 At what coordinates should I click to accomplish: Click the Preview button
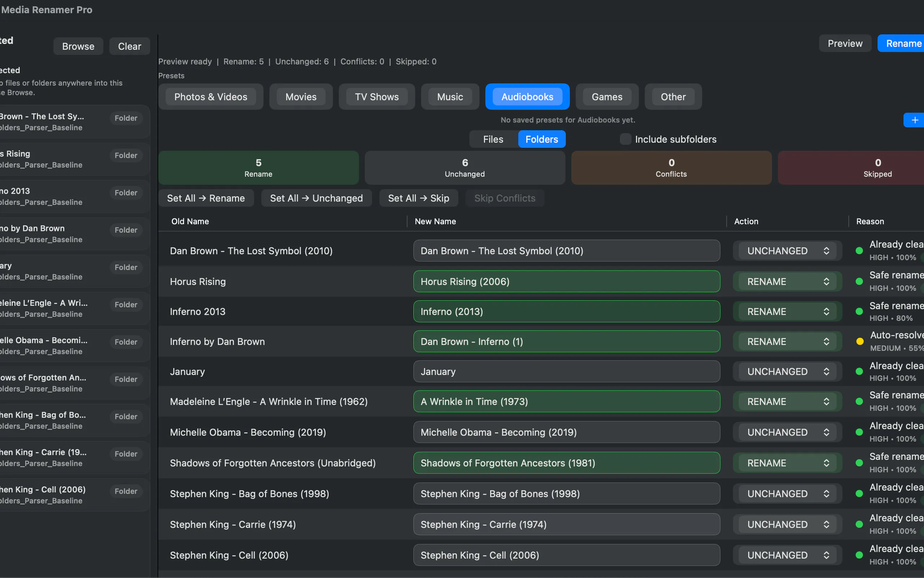(x=845, y=44)
